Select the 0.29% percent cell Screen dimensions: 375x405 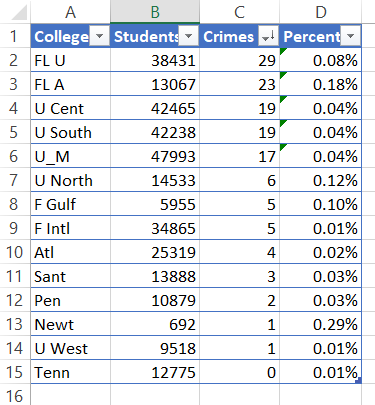(321, 324)
